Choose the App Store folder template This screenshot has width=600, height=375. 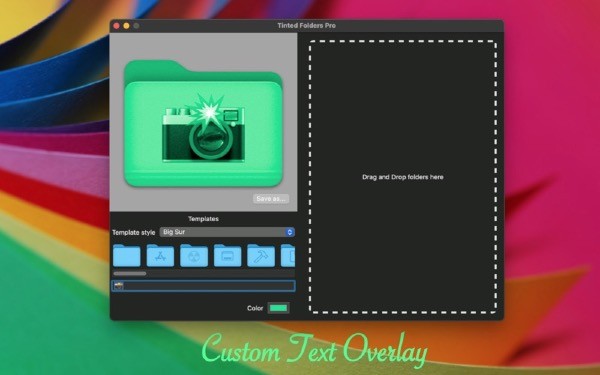pos(160,255)
